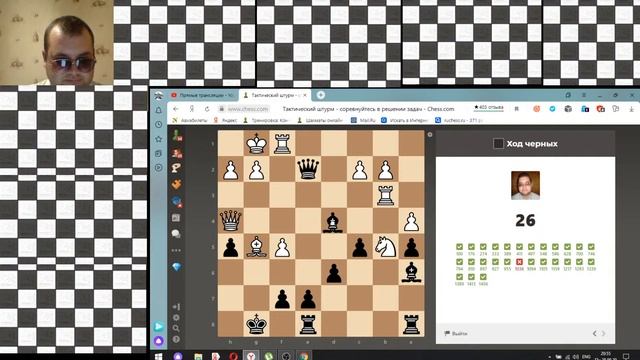Select the black king on g8
Viewport: 640px width, 360px height.
point(256,324)
